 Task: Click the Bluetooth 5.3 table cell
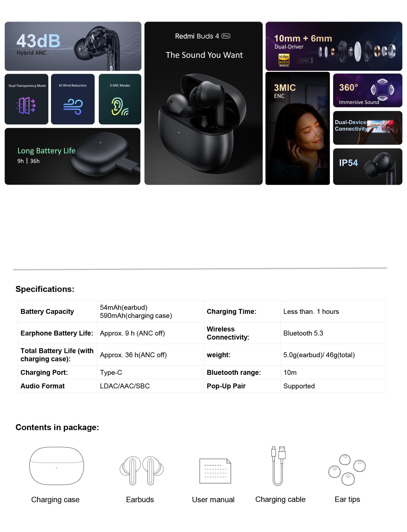[333, 333]
